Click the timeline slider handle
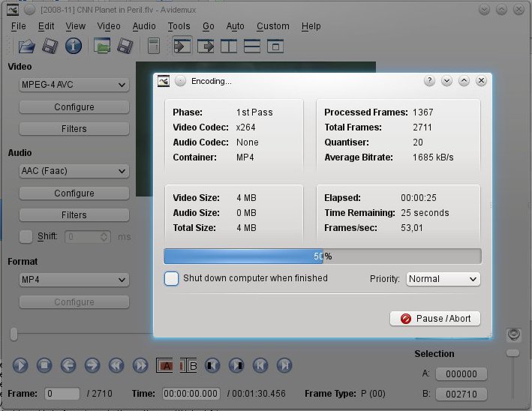Screen dimensions: 532x411 (x=14, y=334)
